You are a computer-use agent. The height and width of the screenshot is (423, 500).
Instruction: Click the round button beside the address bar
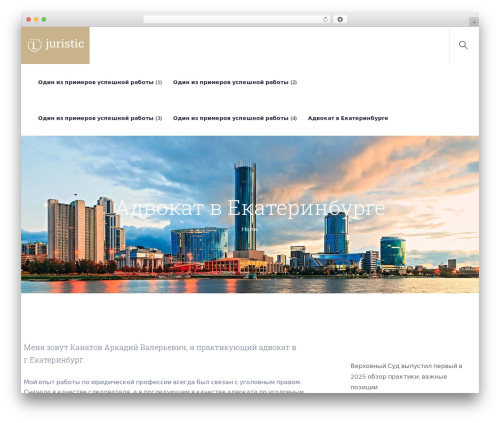(340, 20)
